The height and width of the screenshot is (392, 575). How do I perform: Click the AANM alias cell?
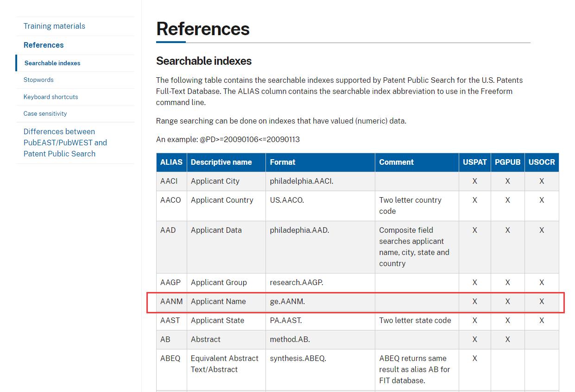[171, 301]
